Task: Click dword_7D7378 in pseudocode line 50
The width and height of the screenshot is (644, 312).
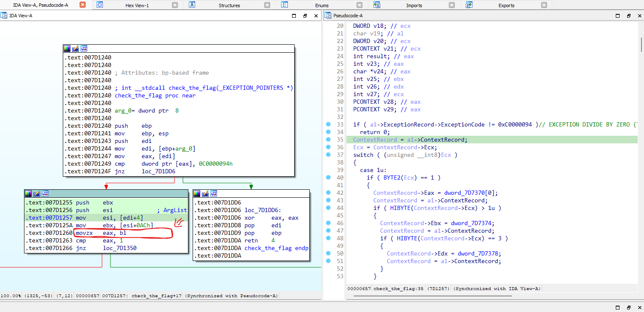Action: (x=477, y=253)
